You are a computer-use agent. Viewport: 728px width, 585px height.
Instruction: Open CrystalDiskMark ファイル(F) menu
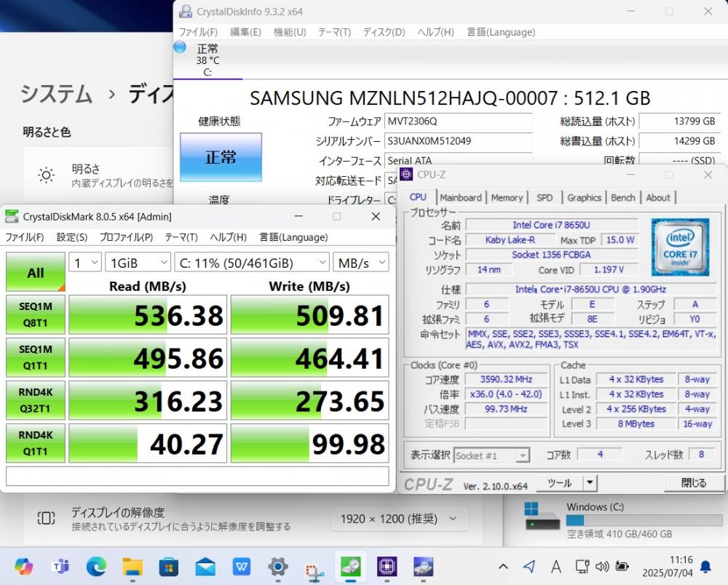[x=24, y=237]
